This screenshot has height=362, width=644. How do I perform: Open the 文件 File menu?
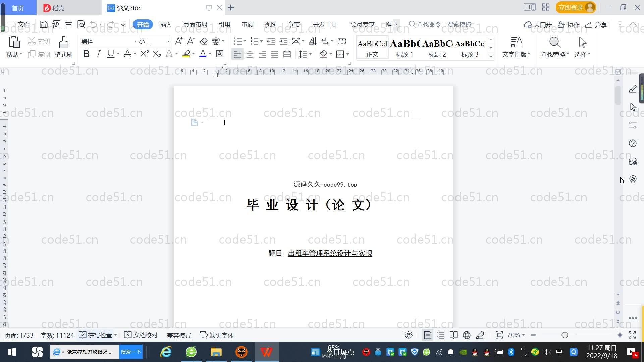point(19,24)
